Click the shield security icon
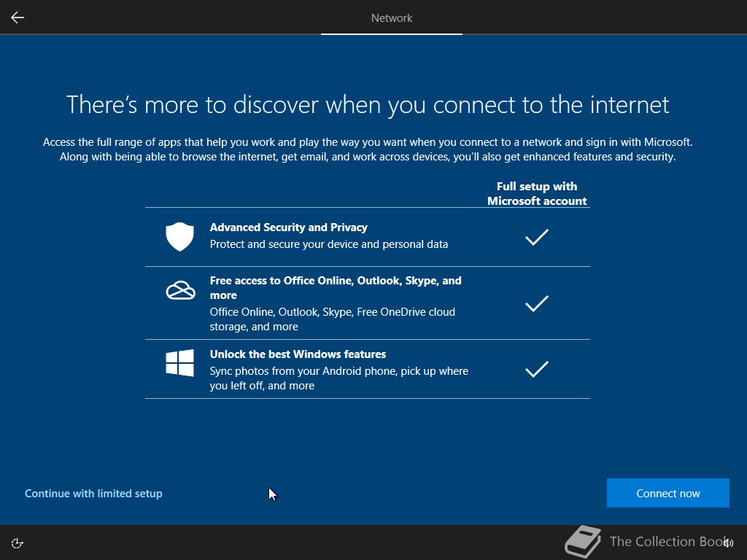 [x=179, y=236]
